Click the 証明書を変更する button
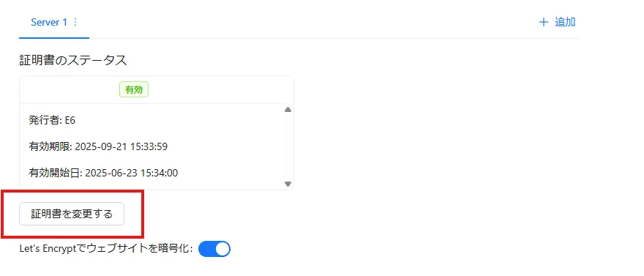The image size is (644, 276). point(72,214)
